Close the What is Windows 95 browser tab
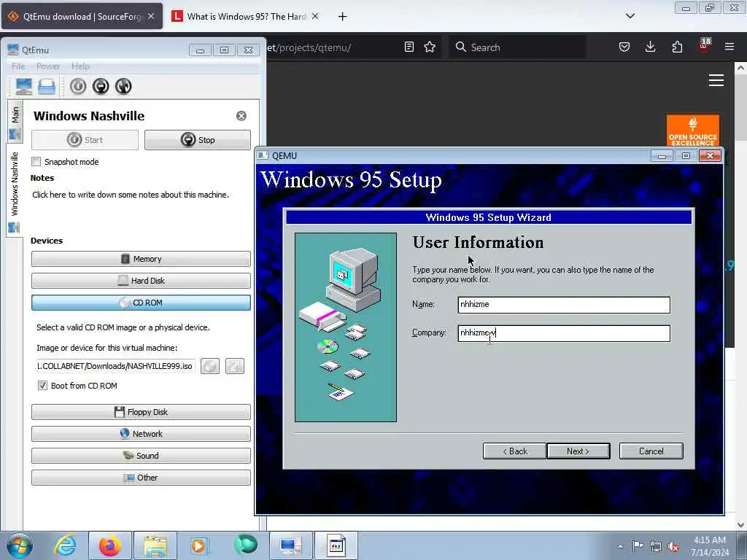Image resolution: width=747 pixels, height=560 pixels. point(315,16)
